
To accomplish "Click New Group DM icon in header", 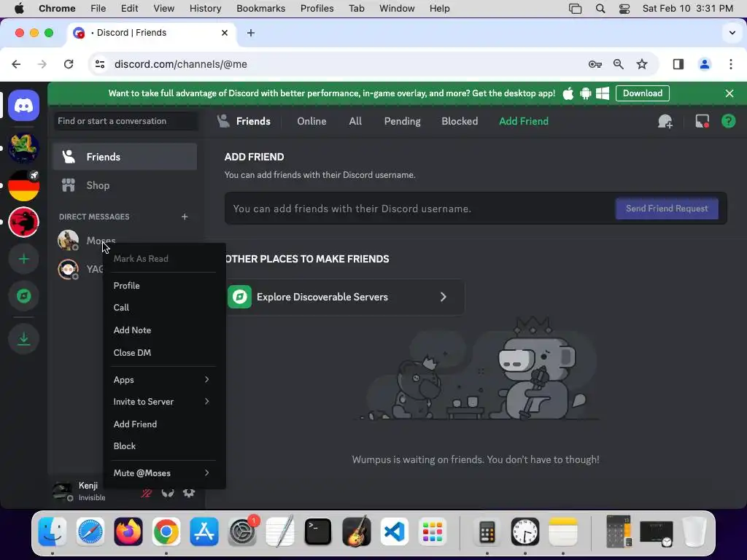I will [665, 122].
